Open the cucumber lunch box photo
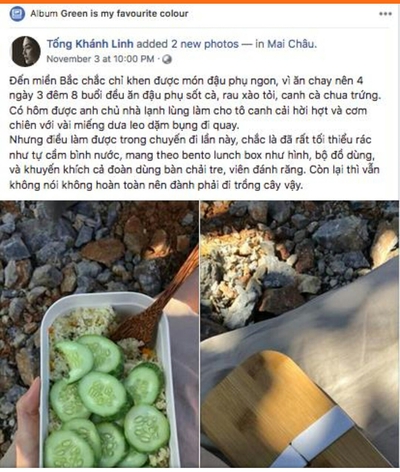 pyautogui.click(x=99, y=334)
